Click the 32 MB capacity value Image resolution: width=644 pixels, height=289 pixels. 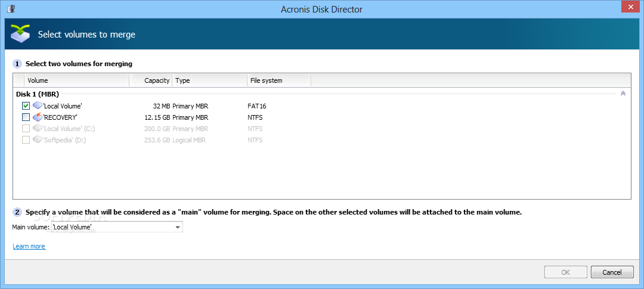click(x=162, y=106)
